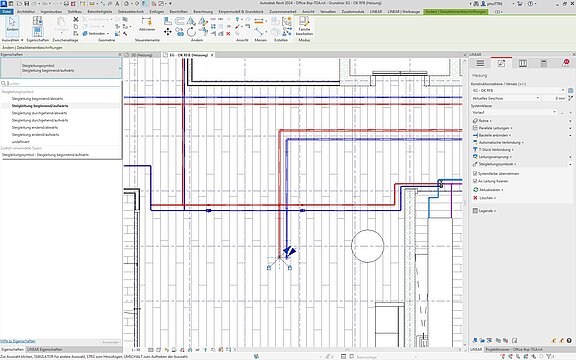Image resolution: width=576 pixels, height=360 pixels.
Task: Toggle the An Leitung fixieren checkbox
Action: [475, 181]
